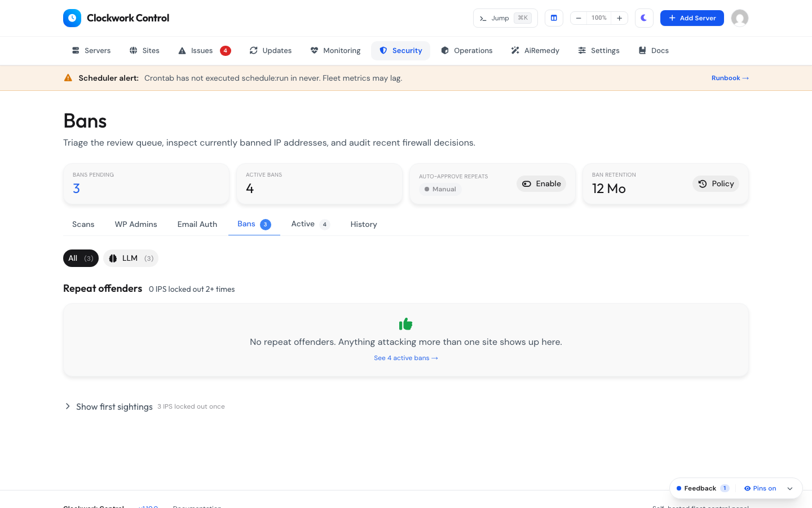Open the Issues page with 4 alerts

tap(204, 51)
